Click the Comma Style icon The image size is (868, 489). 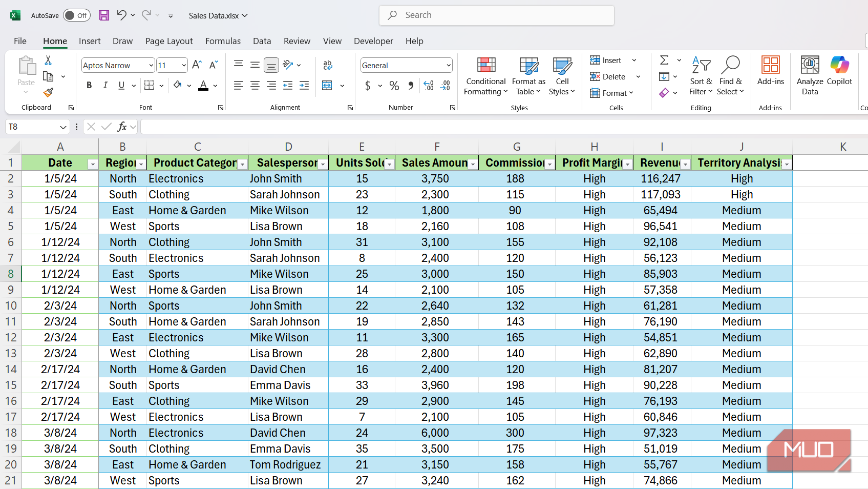click(411, 86)
